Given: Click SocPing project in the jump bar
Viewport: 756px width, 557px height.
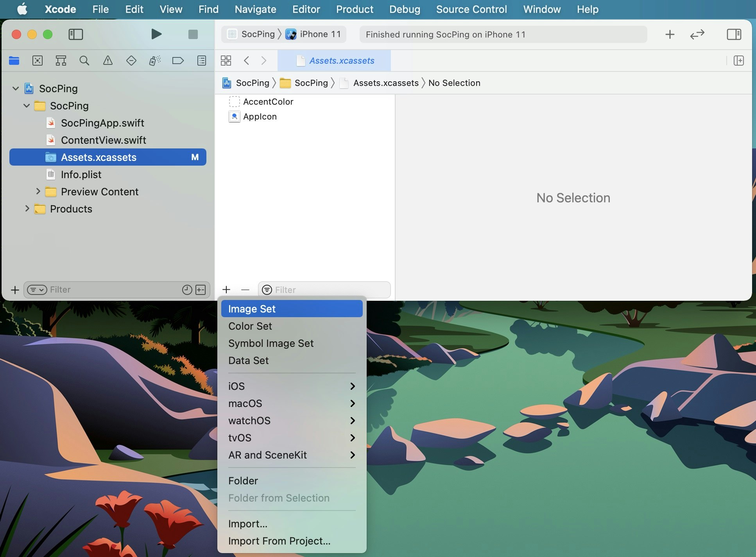Looking at the screenshot, I should click(x=246, y=83).
